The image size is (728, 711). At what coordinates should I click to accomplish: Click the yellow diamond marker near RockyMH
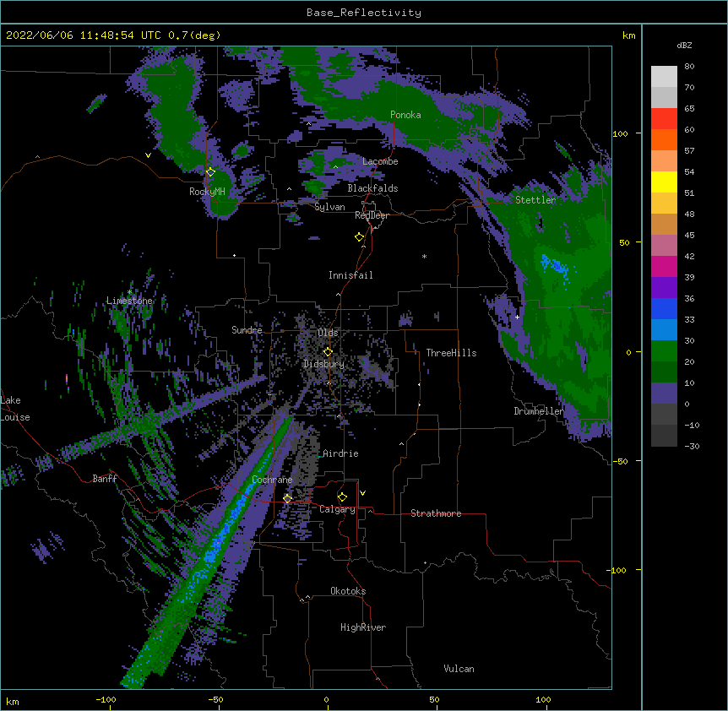(x=210, y=172)
